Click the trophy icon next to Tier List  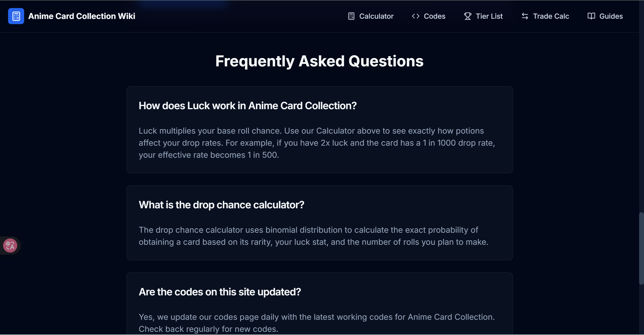467,16
